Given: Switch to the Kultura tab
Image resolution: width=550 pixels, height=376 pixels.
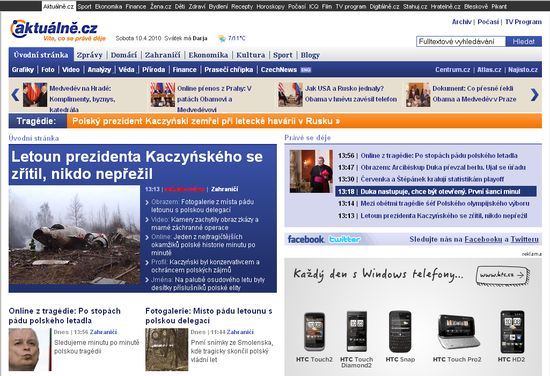Looking at the screenshot, I should pyautogui.click(x=250, y=55).
